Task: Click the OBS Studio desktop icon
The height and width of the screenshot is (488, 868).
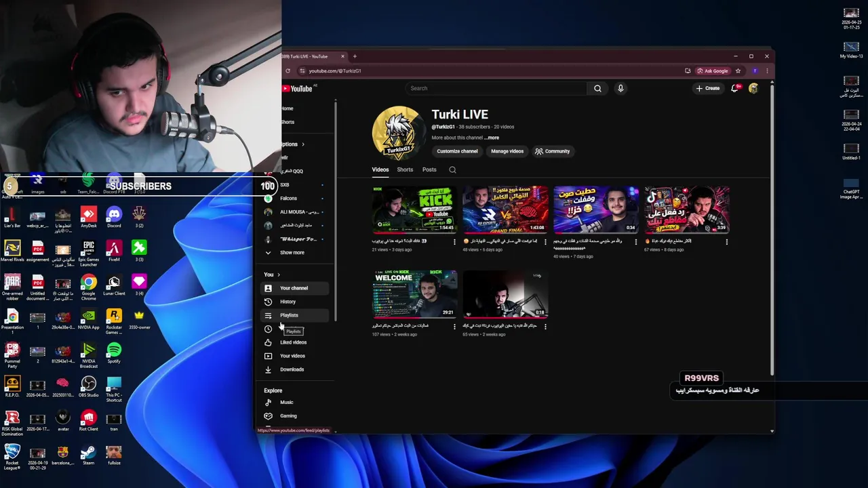Action: coord(88,387)
